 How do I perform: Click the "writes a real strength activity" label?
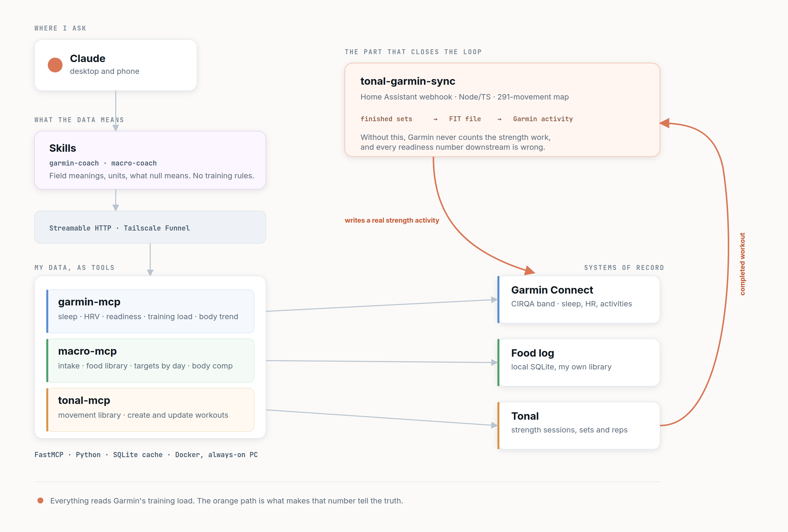(x=392, y=220)
